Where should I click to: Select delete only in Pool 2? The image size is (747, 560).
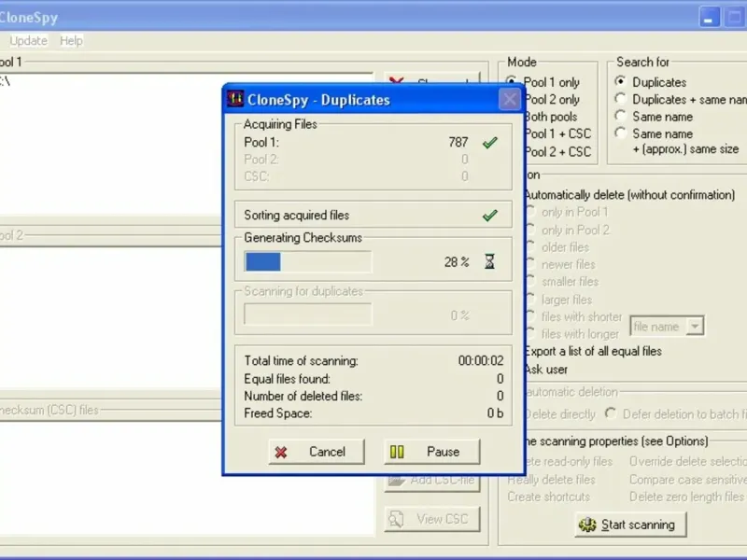coord(568,230)
